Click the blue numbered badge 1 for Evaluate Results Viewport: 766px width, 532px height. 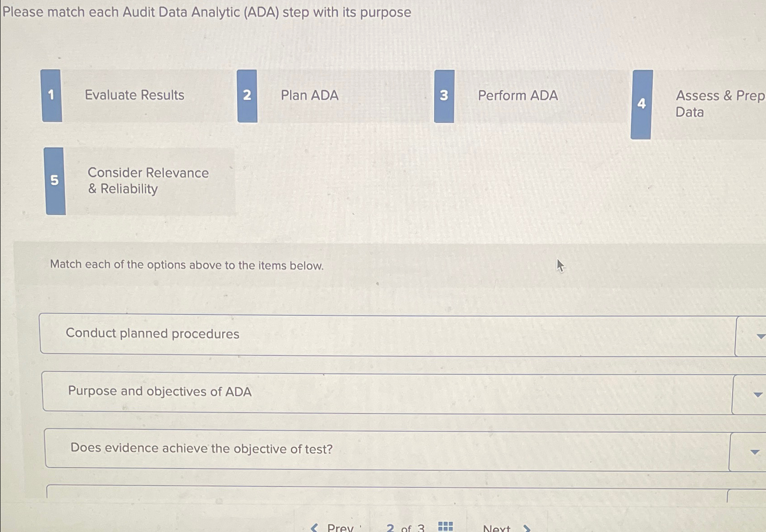(51, 95)
